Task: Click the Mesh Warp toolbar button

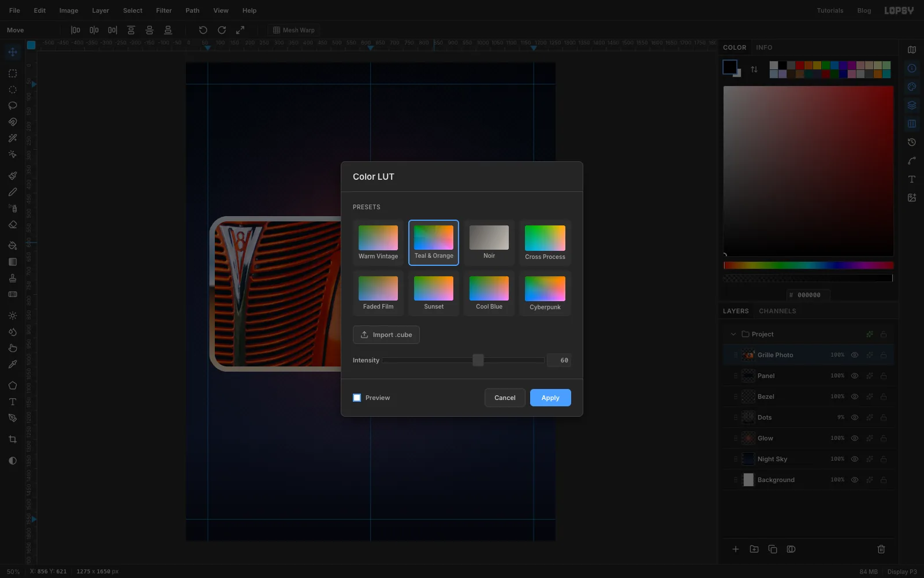Action: click(x=294, y=30)
